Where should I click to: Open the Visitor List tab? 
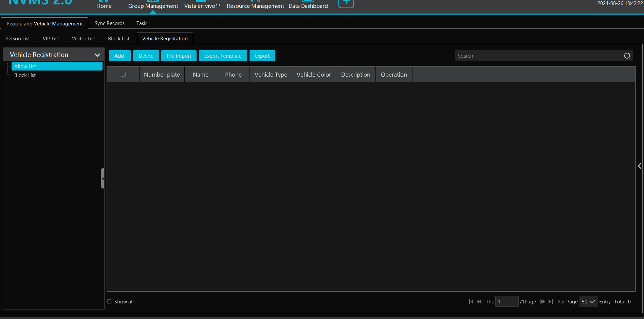84,39
